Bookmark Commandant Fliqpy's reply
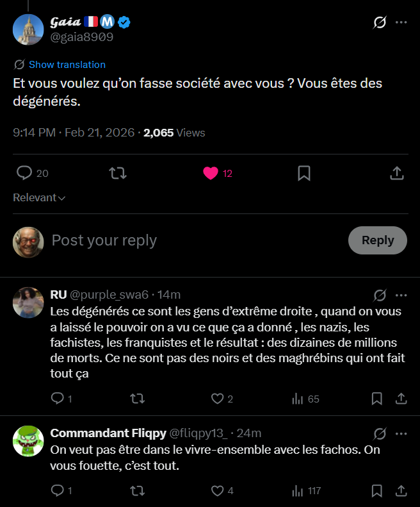This screenshot has width=420, height=507. point(377,491)
